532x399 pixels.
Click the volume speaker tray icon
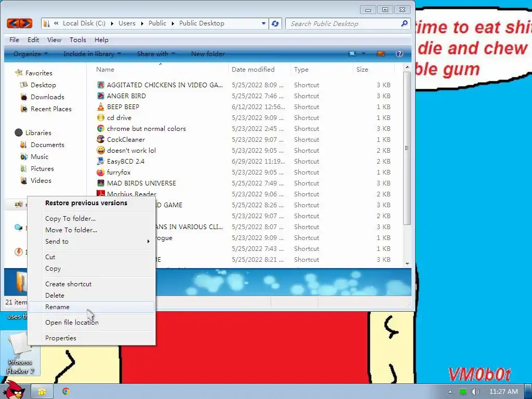[x=475, y=392]
